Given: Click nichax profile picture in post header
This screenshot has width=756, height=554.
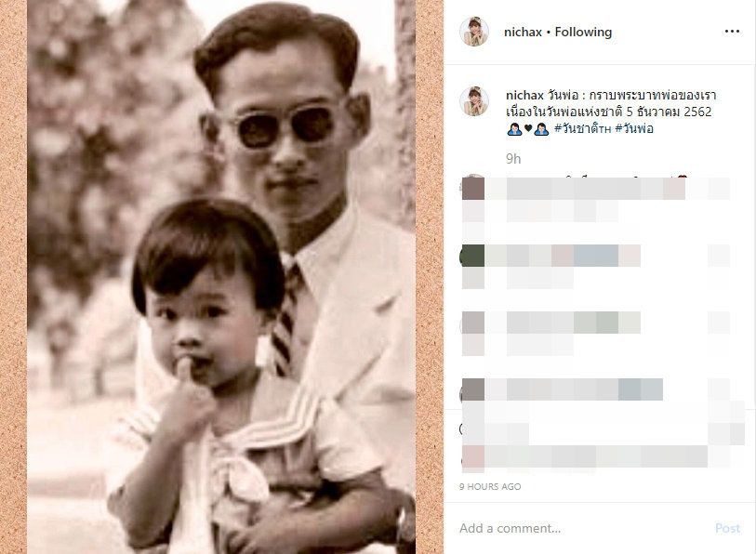Looking at the screenshot, I should coord(474,32).
